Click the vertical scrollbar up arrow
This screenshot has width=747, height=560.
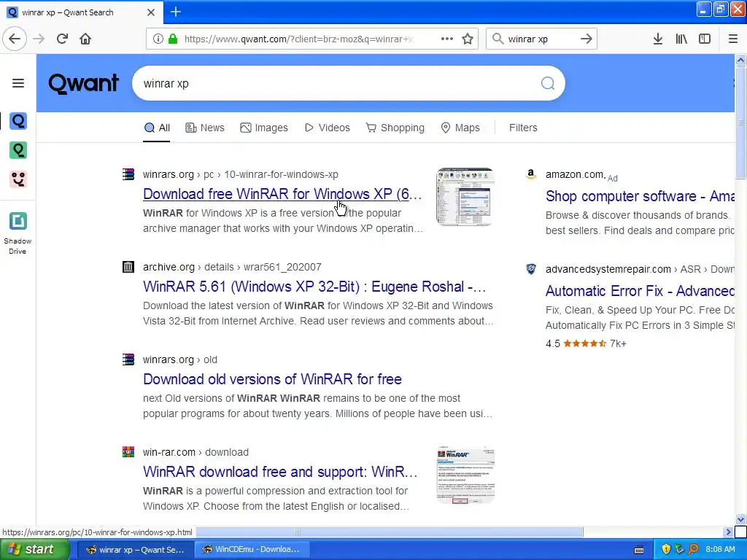tap(740, 60)
